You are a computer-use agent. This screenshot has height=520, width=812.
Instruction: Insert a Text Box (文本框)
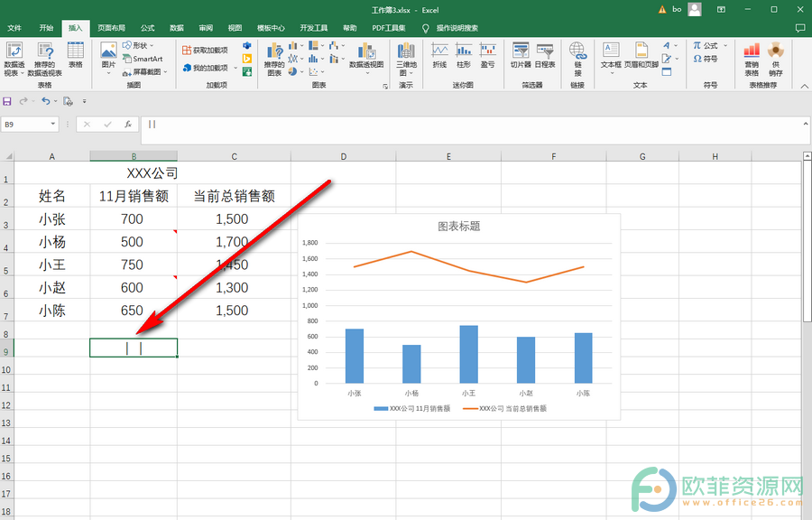pyautogui.click(x=611, y=58)
